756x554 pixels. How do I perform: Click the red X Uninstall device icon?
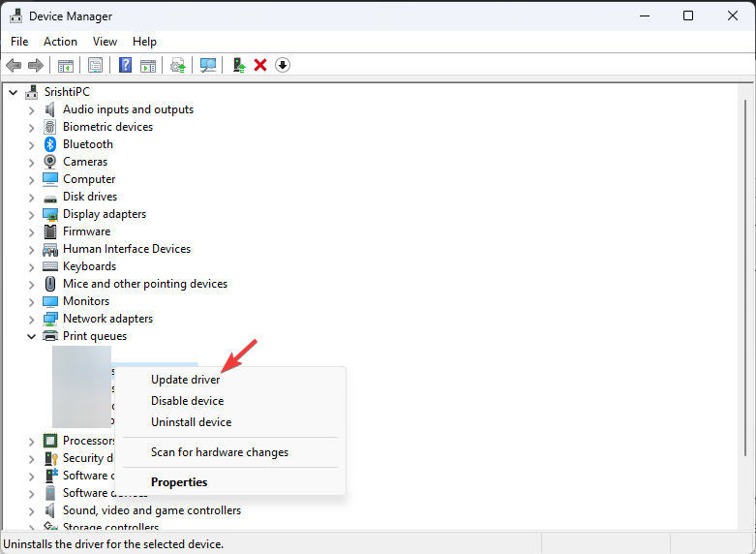click(260, 65)
